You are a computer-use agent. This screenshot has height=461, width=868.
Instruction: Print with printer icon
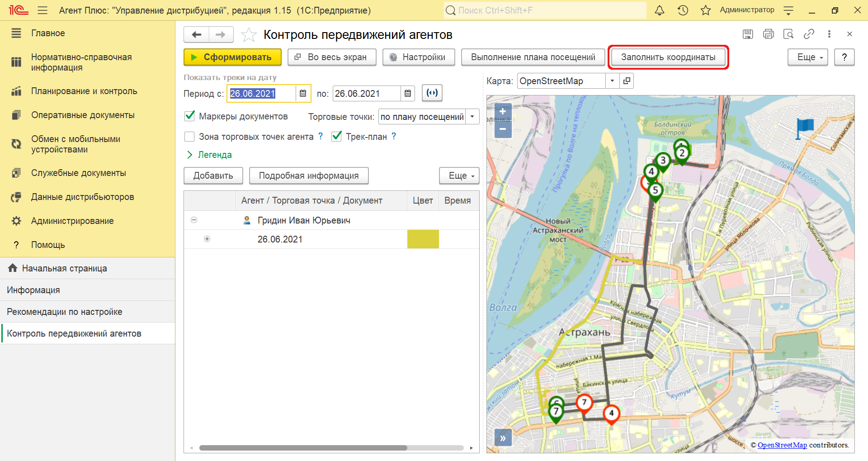768,34
